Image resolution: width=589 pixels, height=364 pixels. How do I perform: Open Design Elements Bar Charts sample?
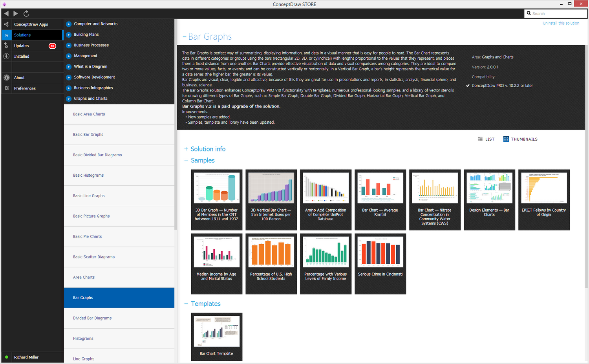(x=489, y=200)
